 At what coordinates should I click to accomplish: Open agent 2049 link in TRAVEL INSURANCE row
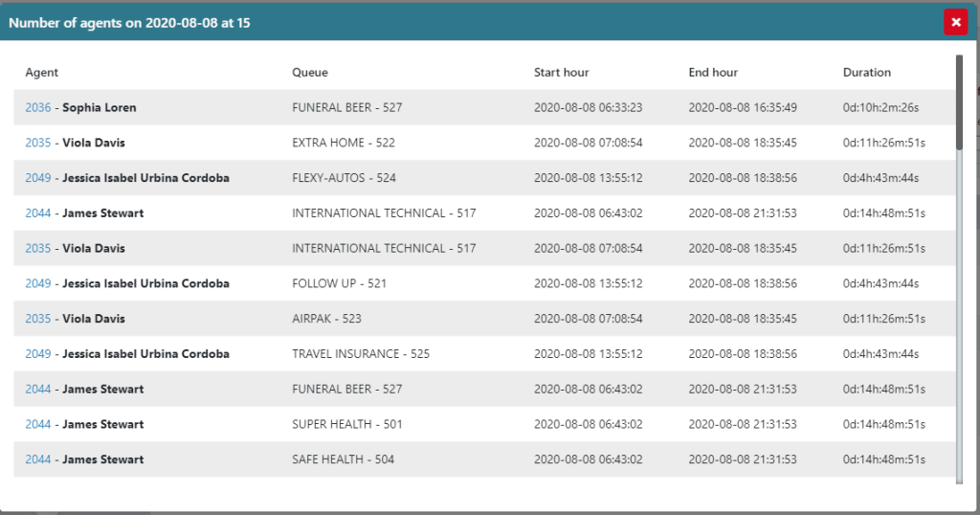[38, 354]
